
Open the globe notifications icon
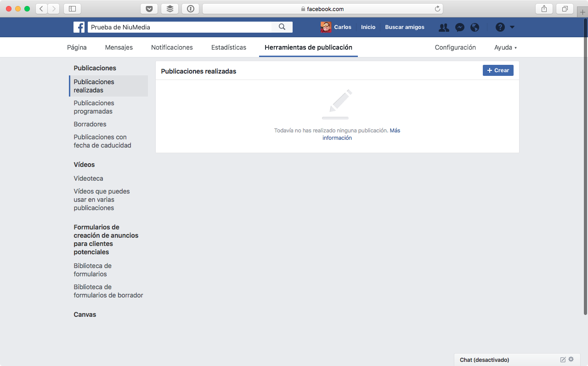[x=475, y=28]
